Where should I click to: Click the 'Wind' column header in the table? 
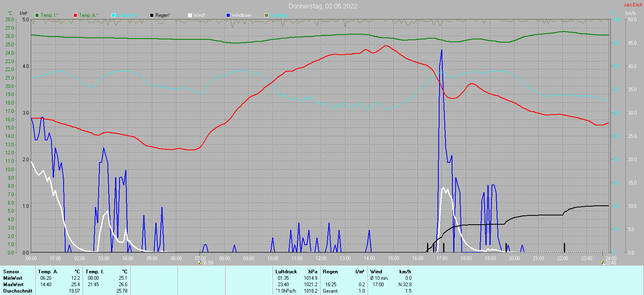(x=376, y=272)
